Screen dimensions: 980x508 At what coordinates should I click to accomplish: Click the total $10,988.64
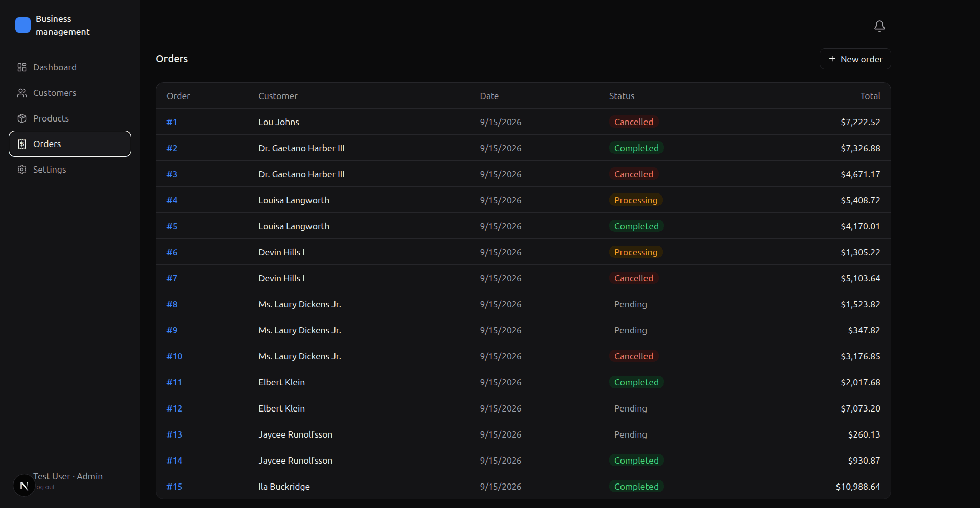pos(858,487)
